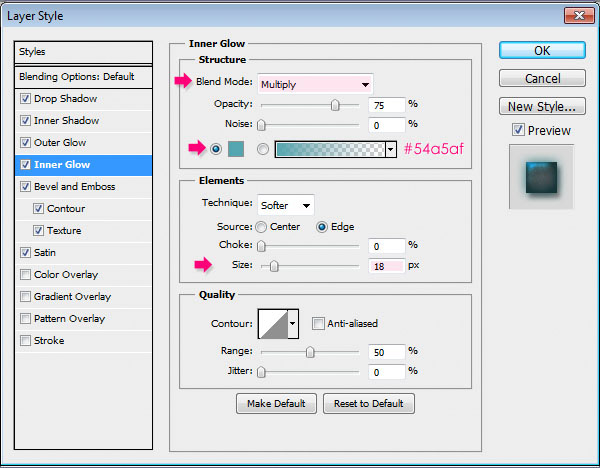Select the Outer Glow effect row

tap(83, 143)
